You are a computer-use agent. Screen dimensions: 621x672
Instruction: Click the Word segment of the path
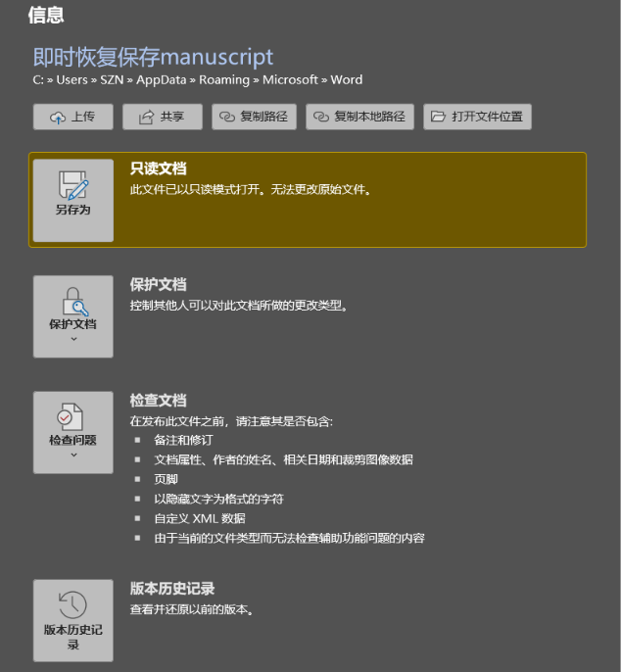tap(347, 79)
